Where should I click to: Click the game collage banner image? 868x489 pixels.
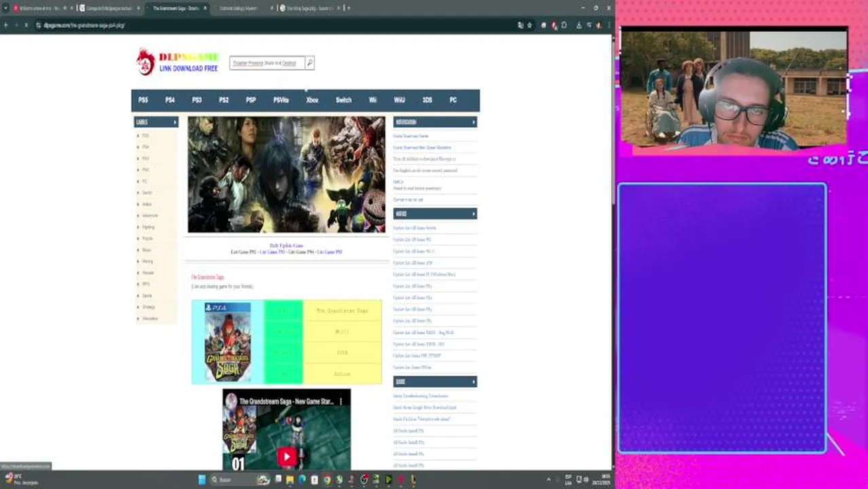(287, 175)
